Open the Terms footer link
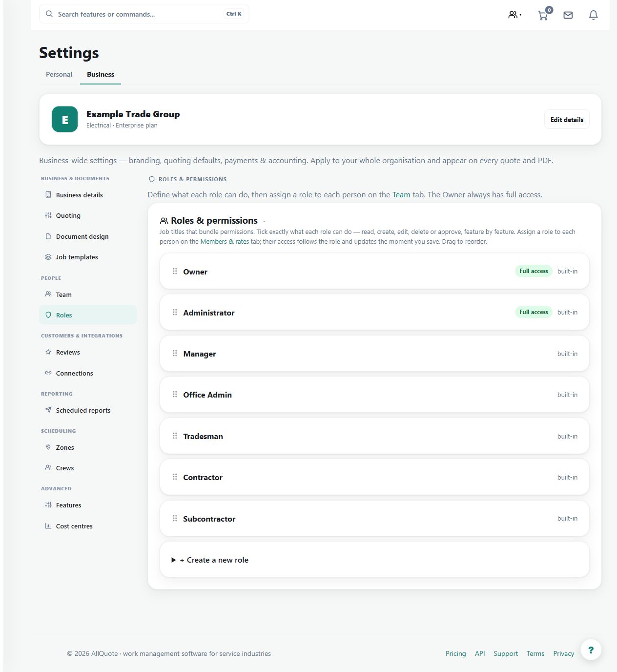Screen dimensions: 617x672 [x=535, y=653]
